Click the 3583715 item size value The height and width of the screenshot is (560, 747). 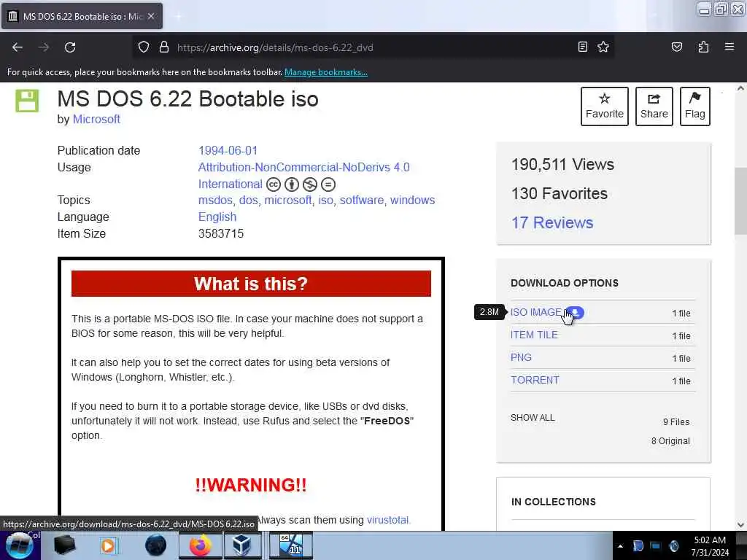[x=221, y=233]
